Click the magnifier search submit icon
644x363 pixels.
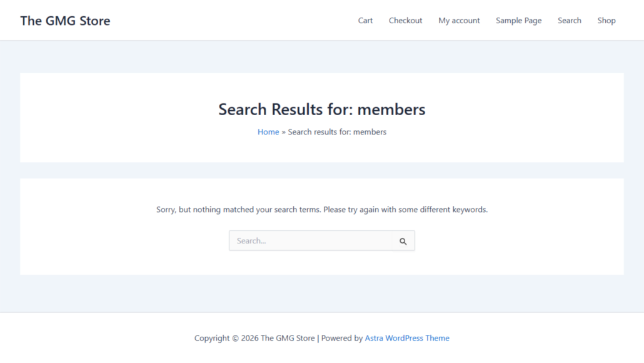[x=403, y=242]
